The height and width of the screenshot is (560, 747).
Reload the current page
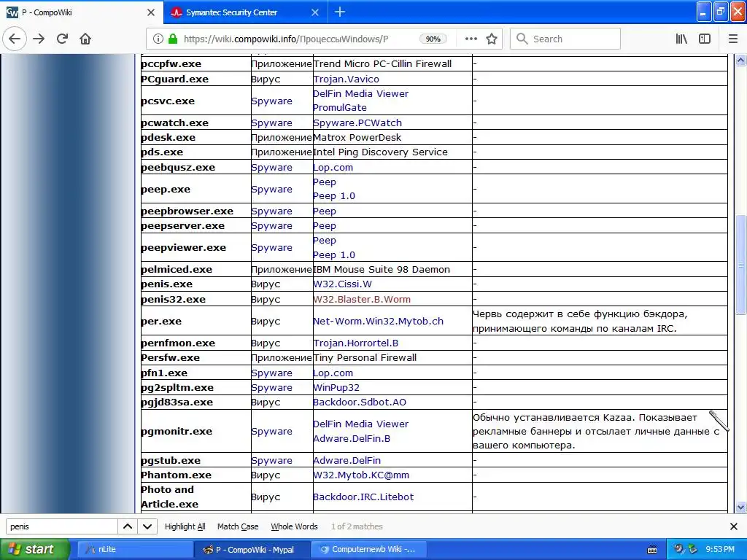[62, 39]
